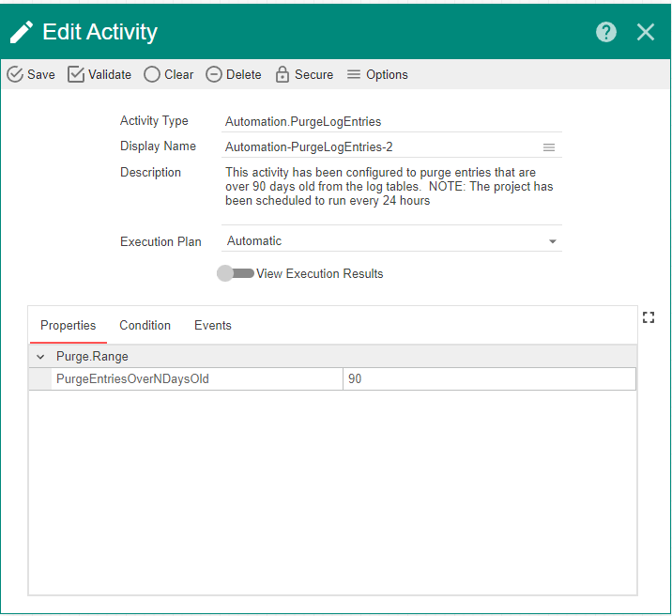Screen dimensions: 672x616
Task: Click the Delete minus-circle icon
Action: pyautogui.click(x=214, y=75)
